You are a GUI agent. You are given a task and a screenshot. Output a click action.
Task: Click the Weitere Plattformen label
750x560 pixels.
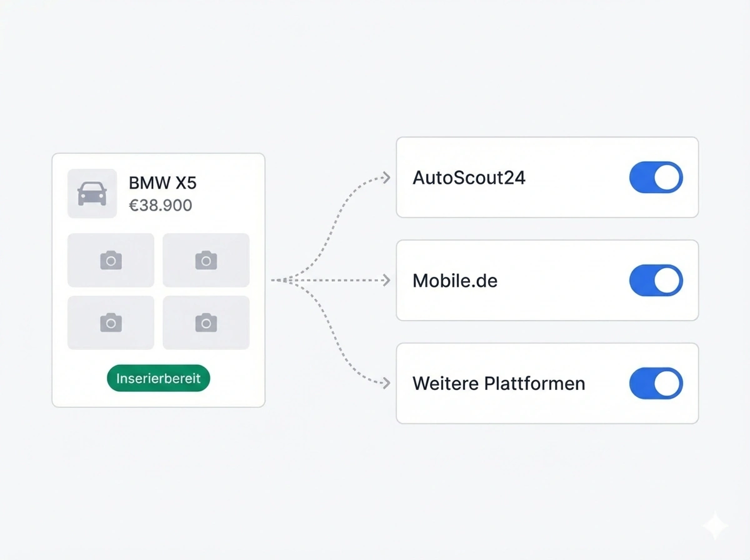tap(499, 383)
